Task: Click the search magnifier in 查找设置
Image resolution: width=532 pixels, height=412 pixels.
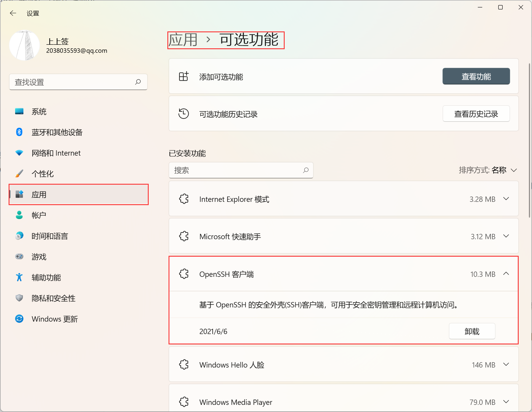Action: click(x=138, y=82)
